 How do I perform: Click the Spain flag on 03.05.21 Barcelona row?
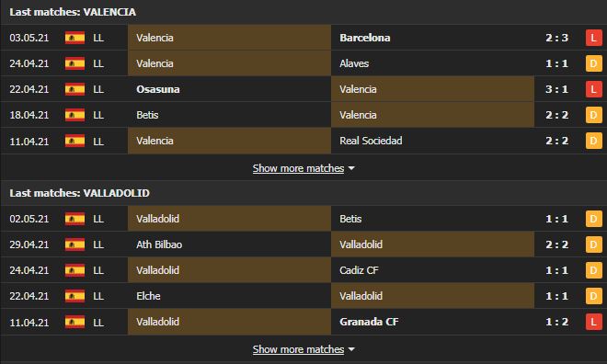pos(74,38)
